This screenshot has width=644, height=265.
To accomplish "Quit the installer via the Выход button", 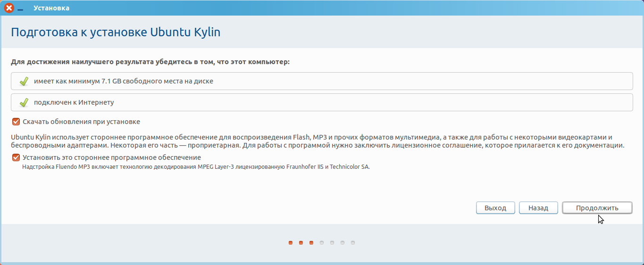I will tap(495, 208).
